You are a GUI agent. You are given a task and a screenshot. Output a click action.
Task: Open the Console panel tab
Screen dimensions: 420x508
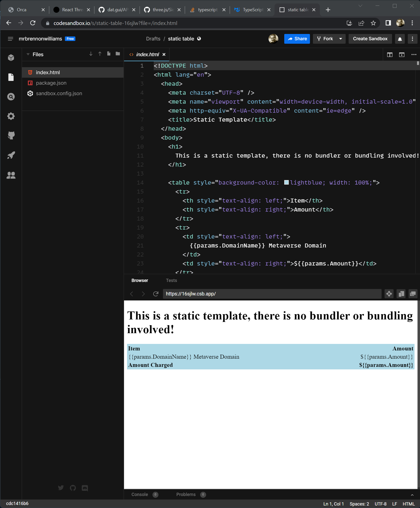coord(145,495)
